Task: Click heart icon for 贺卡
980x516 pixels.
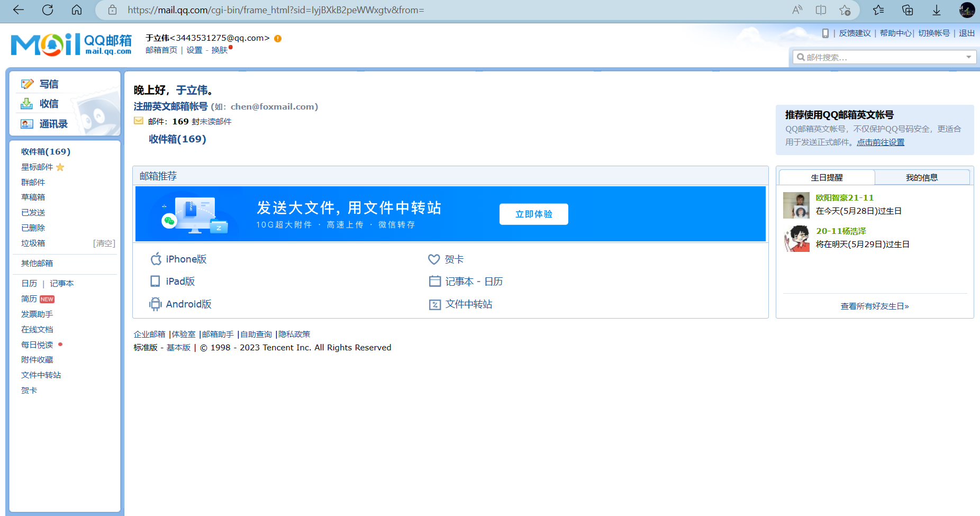Action: (x=434, y=259)
